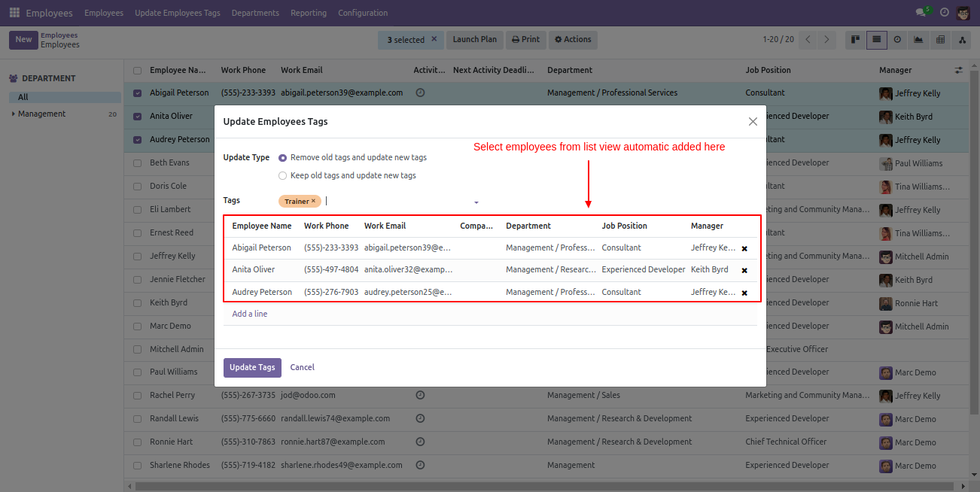Open activity clock for Abigail Peterson

420,93
